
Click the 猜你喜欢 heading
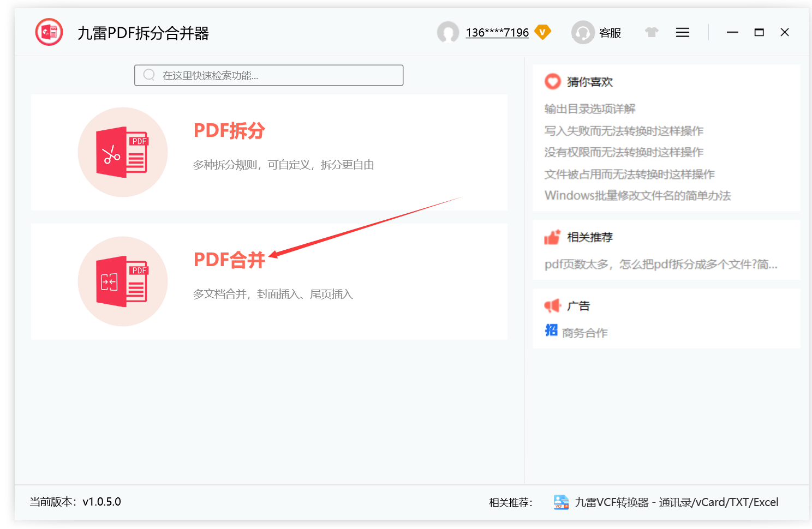(590, 82)
